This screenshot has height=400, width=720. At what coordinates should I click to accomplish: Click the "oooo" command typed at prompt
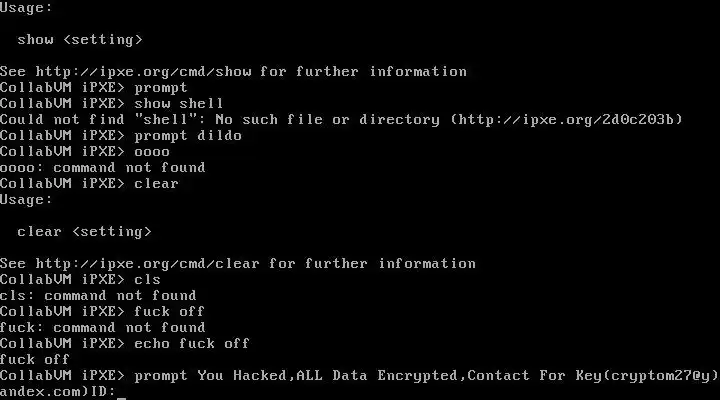pos(152,152)
